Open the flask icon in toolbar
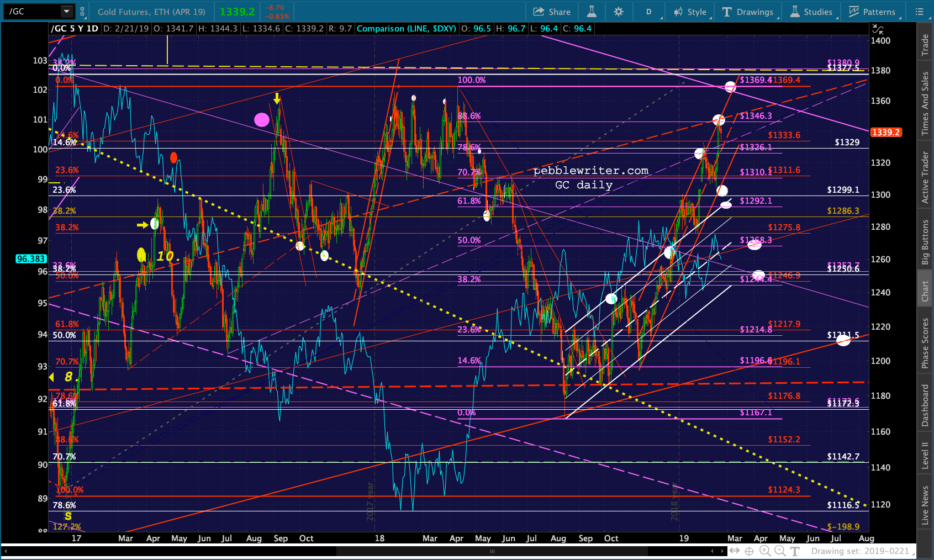Screen dimensions: 934x560 pyautogui.click(x=592, y=12)
